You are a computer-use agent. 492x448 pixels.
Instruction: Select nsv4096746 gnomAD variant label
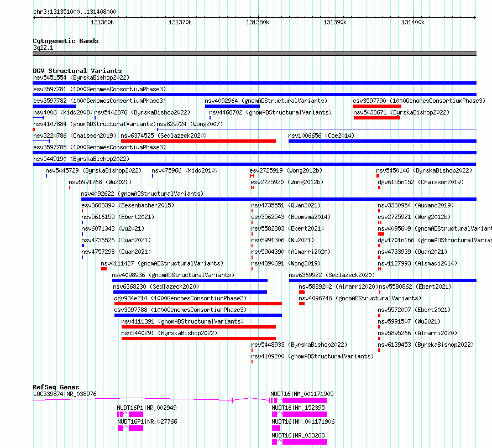360,298
